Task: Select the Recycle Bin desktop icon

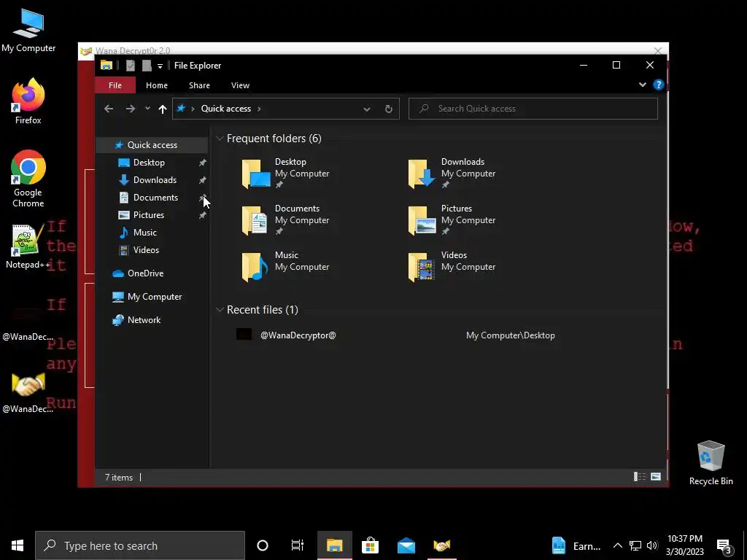Action: tap(711, 462)
